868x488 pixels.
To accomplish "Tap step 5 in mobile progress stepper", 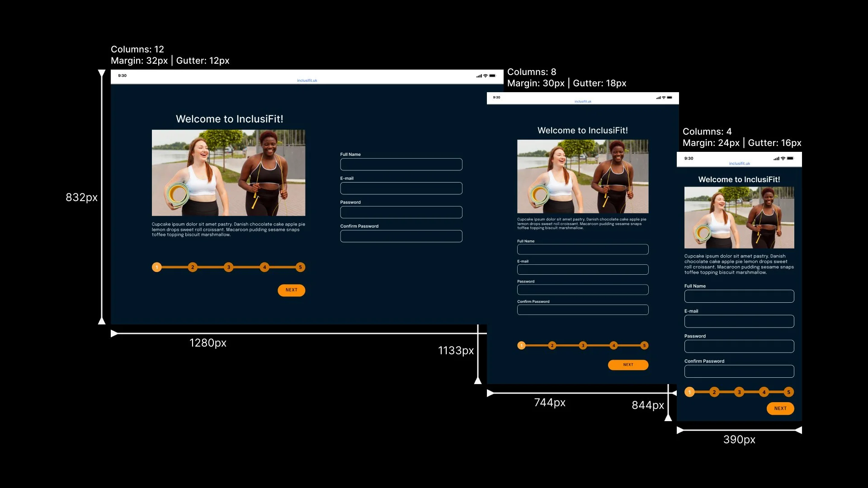I will point(788,392).
